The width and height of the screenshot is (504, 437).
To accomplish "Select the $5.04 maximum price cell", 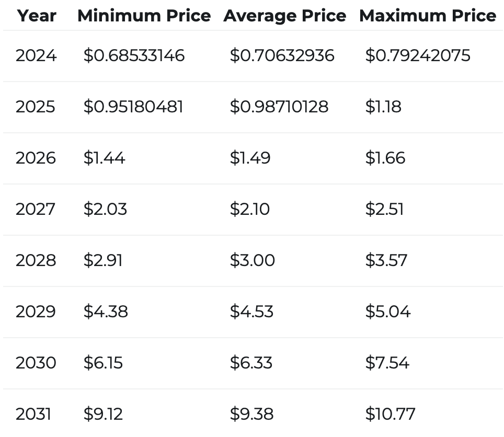I will tap(387, 312).
